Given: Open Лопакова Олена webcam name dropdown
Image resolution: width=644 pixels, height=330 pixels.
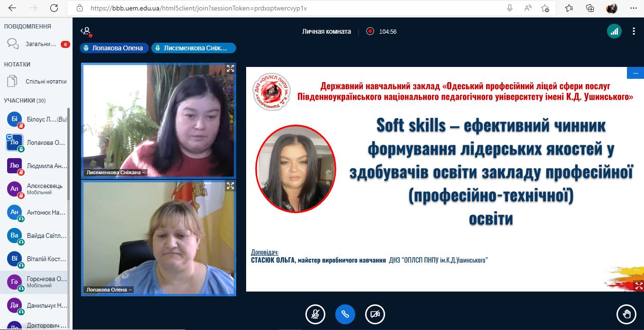Looking at the screenshot, I should pyautogui.click(x=109, y=289).
